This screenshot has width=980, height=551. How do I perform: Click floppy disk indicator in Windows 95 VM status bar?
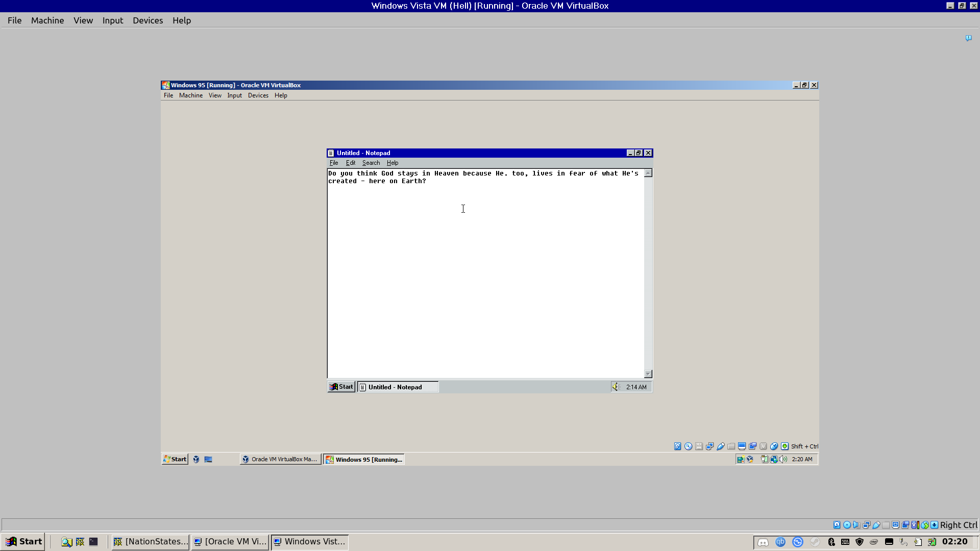(699, 446)
